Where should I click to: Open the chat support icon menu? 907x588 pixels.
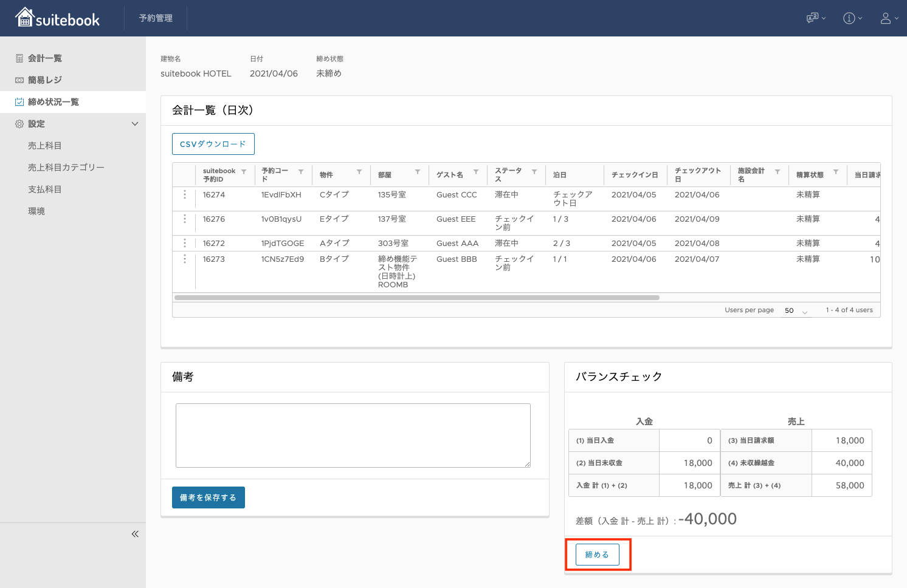point(816,18)
